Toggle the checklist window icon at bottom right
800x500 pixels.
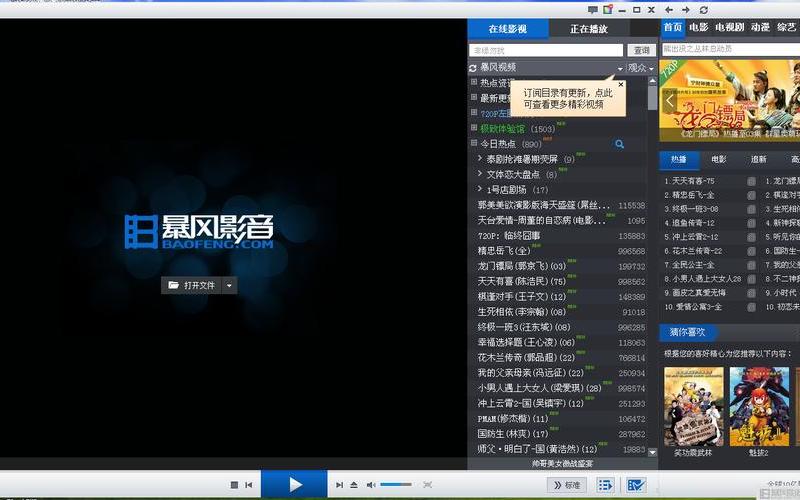[x=636, y=485]
